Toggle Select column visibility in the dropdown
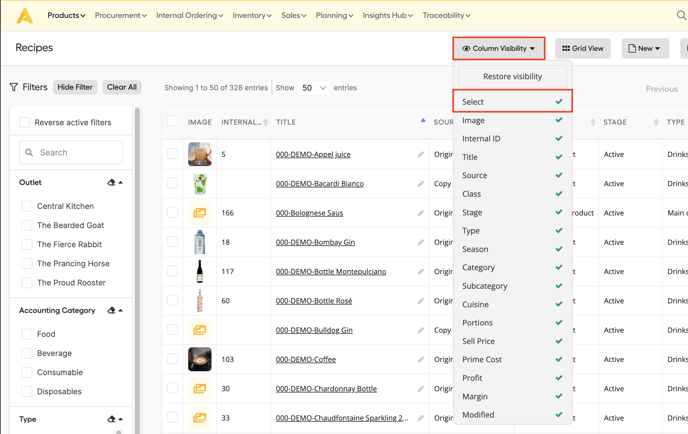Image resolution: width=688 pixels, height=434 pixels. click(x=512, y=101)
